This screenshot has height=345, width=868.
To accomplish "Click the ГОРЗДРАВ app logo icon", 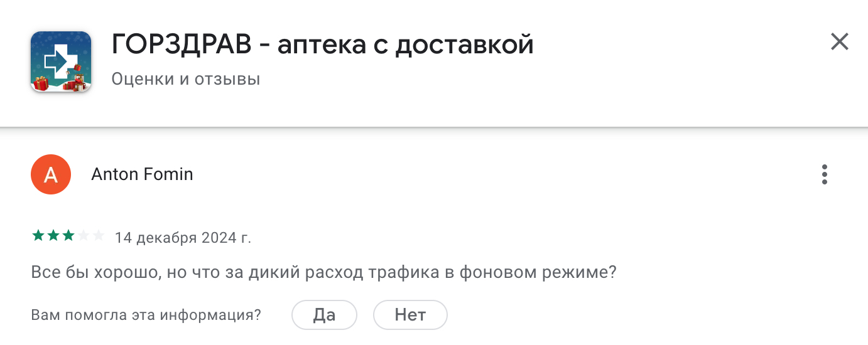I will pyautogui.click(x=61, y=61).
